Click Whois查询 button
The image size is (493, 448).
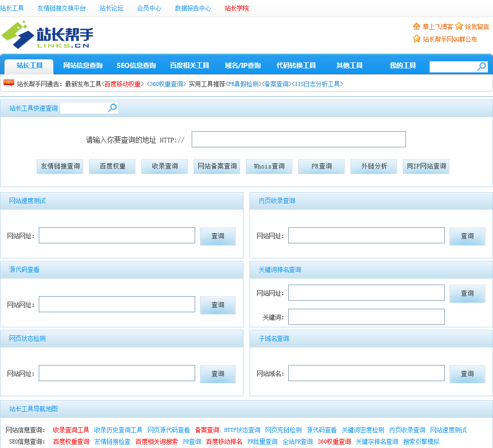[269, 166]
